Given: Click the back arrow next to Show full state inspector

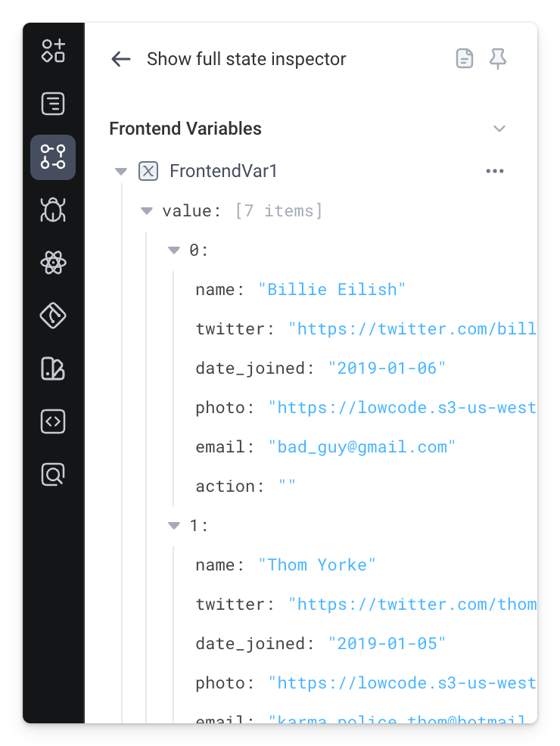Looking at the screenshot, I should [121, 59].
